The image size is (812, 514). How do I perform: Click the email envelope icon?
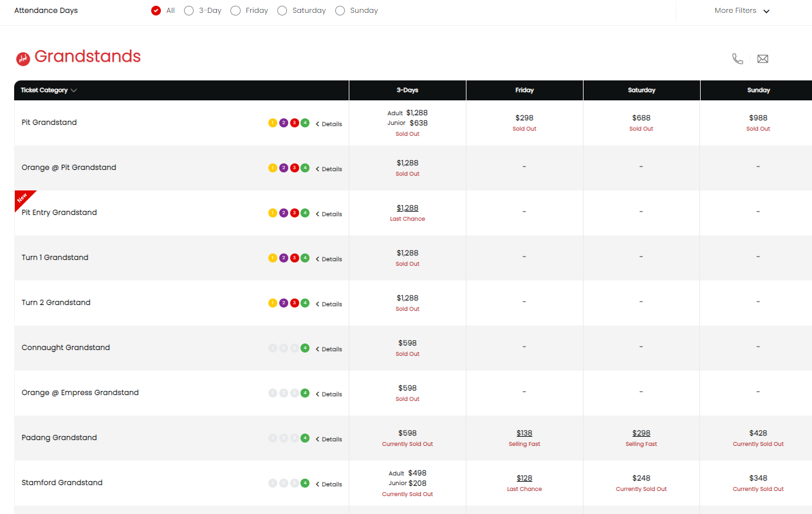pos(762,59)
